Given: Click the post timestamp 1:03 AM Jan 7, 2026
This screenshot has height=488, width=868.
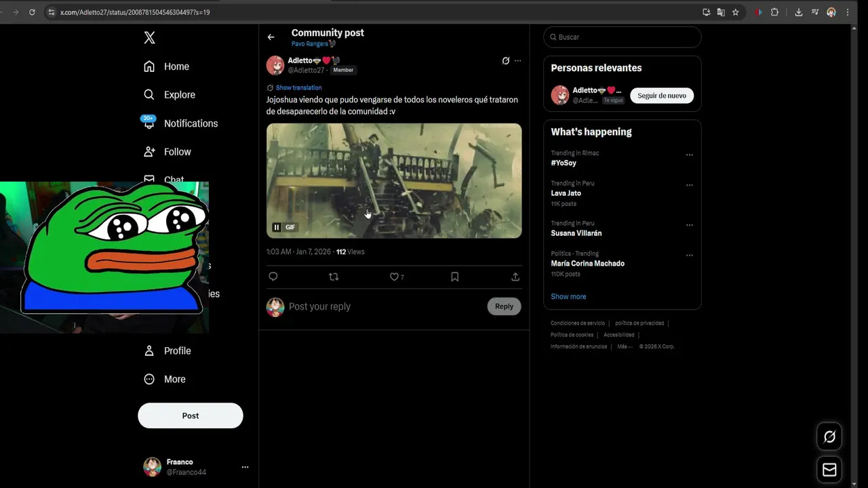Looking at the screenshot, I should tap(298, 251).
